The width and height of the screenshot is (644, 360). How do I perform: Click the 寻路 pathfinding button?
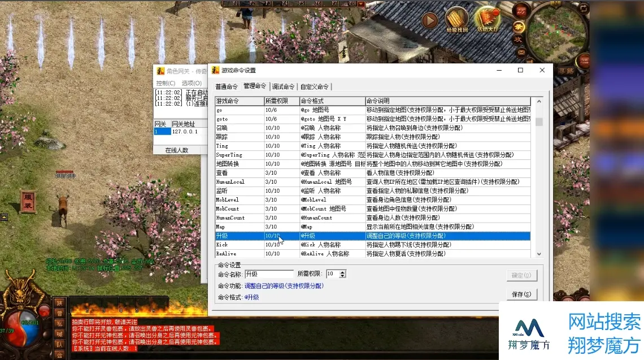point(566,71)
